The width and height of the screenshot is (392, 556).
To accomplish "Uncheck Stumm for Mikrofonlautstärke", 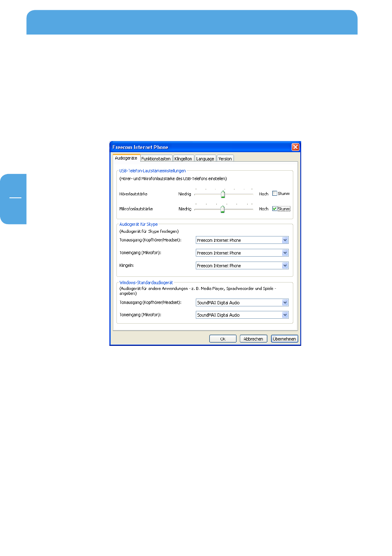I will 275,208.
